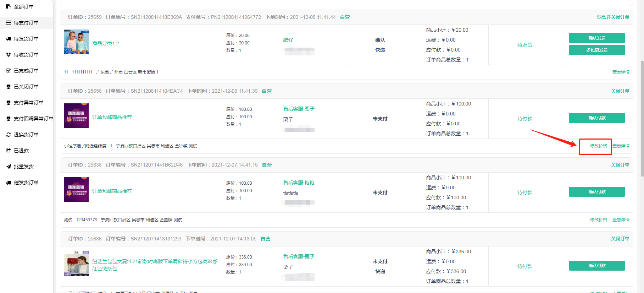The height and width of the screenshot is (293, 644).
Task: Click the 全部订单 sidebar icon
Action: point(9,7)
